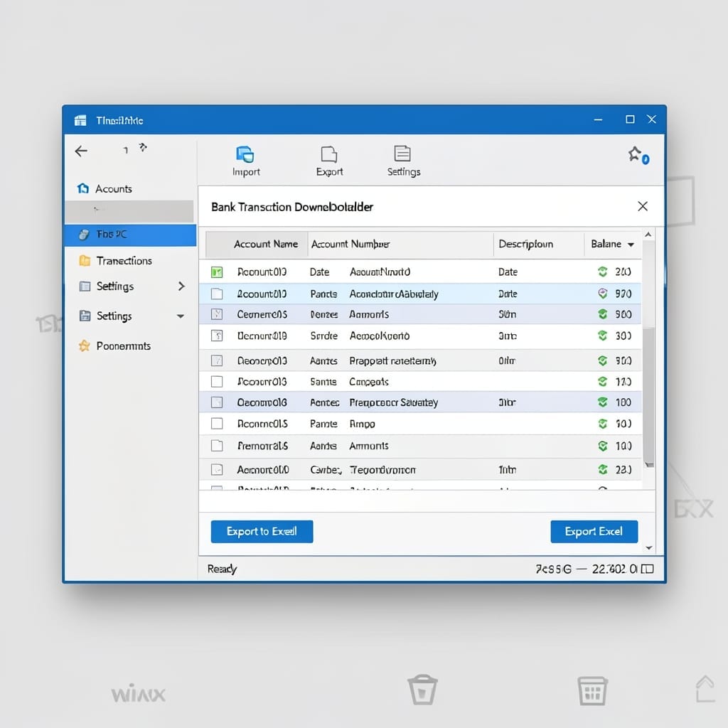Click the green status icon in balance 210 row
728x728 pixels.
pyautogui.click(x=603, y=272)
